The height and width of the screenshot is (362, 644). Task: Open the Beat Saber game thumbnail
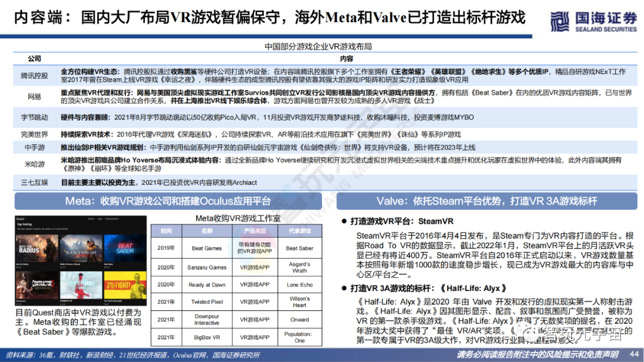click(125, 249)
